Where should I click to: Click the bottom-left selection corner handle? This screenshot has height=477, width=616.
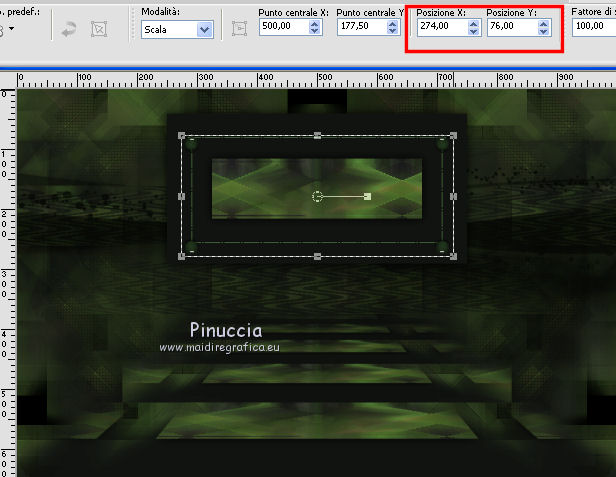(x=182, y=257)
